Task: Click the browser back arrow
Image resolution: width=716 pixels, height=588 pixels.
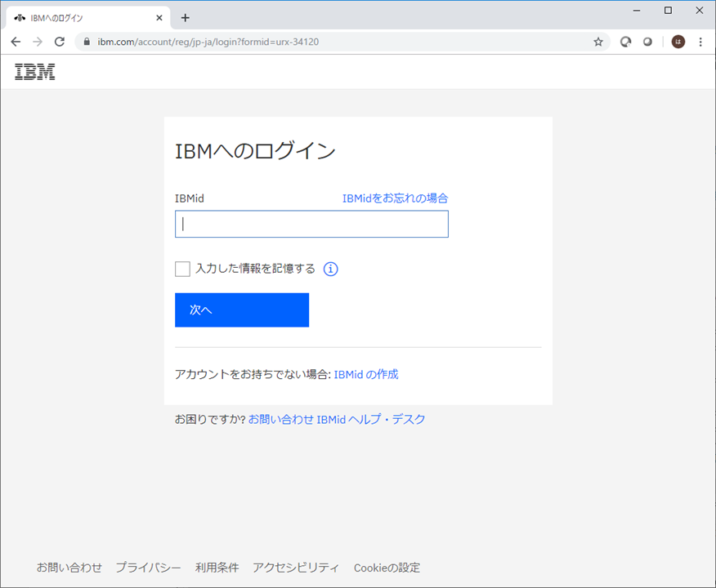Action: point(16,42)
